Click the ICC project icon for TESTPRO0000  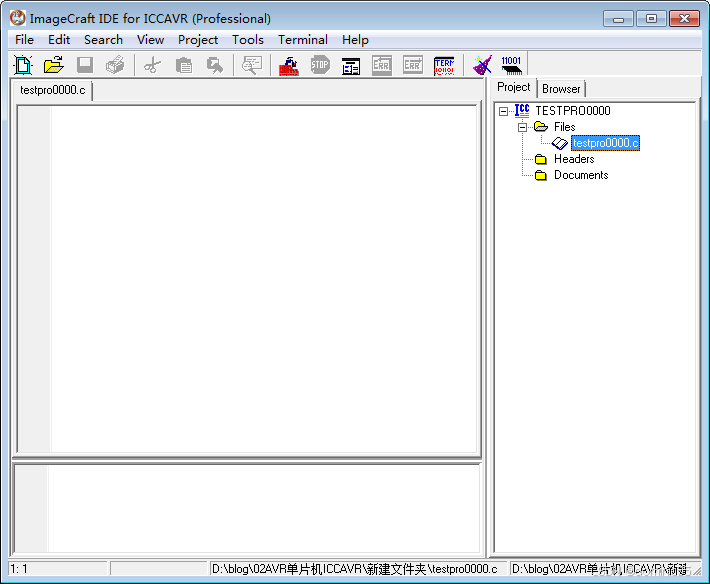[522, 110]
